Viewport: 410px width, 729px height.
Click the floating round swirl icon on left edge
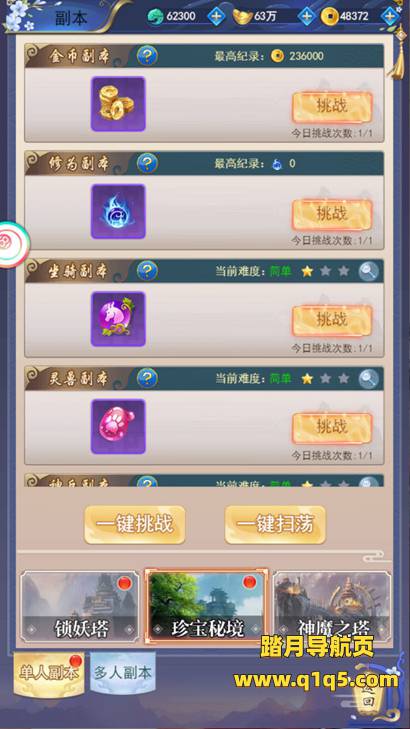point(14,244)
